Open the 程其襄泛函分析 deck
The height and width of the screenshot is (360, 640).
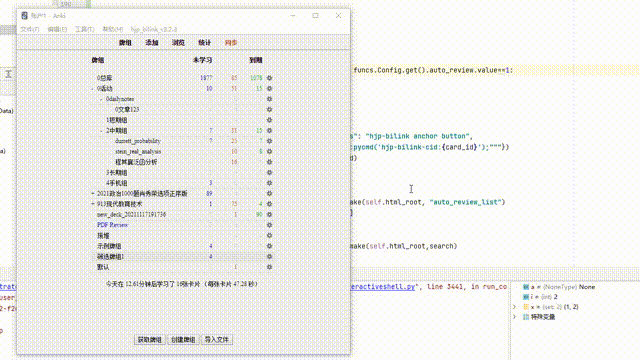pyautogui.click(x=136, y=162)
